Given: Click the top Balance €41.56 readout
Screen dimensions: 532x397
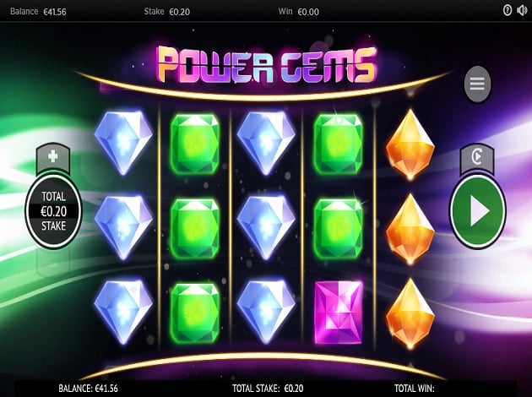Looking at the screenshot, I should pos(38,12).
